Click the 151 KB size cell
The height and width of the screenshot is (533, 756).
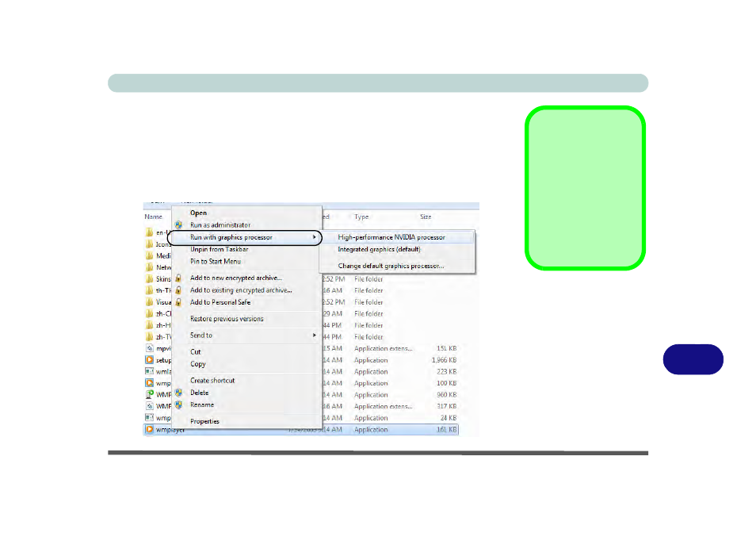(446, 348)
